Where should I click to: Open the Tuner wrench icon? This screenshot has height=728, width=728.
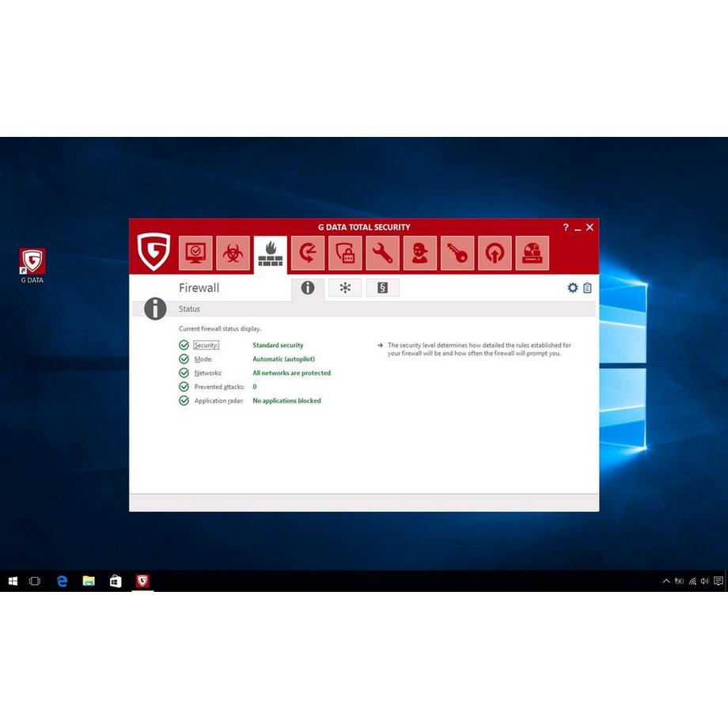[x=383, y=252]
